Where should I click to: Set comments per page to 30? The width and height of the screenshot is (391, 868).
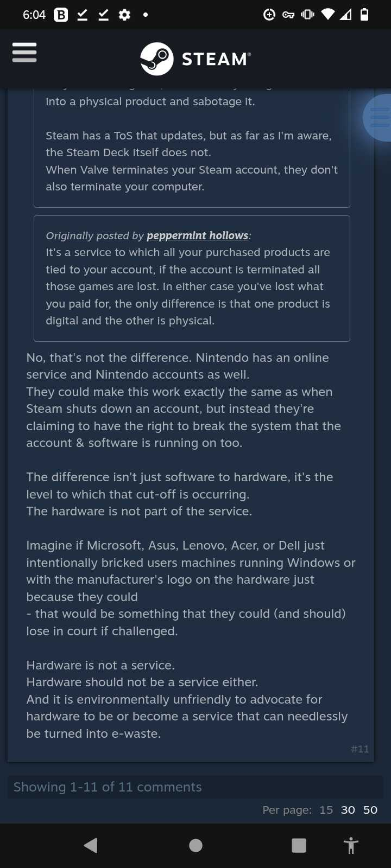(x=348, y=810)
